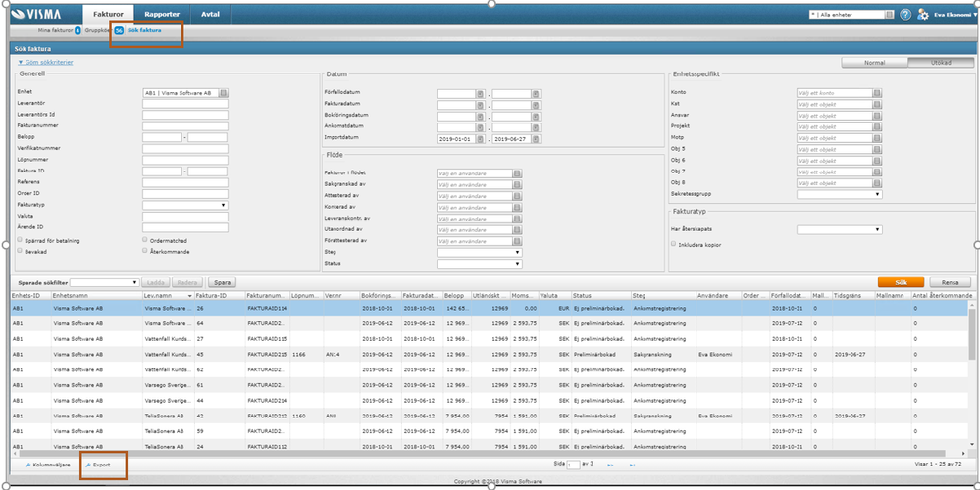Screen dimensions: 980x490
Task: Tick the Återkommande checkbox
Action: [x=145, y=251]
